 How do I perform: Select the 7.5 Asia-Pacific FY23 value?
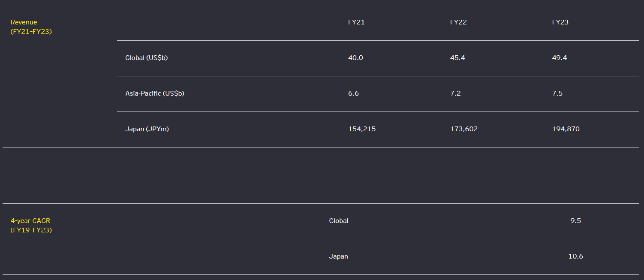[x=557, y=93]
